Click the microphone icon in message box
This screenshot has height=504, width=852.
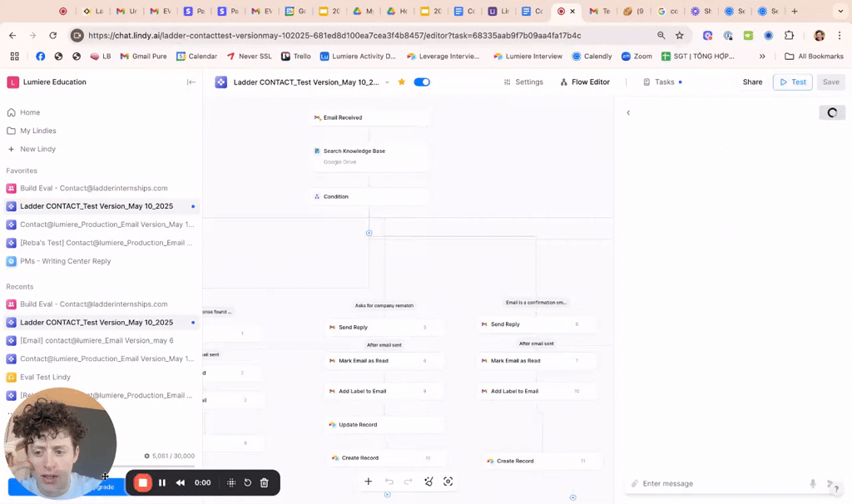click(x=813, y=483)
